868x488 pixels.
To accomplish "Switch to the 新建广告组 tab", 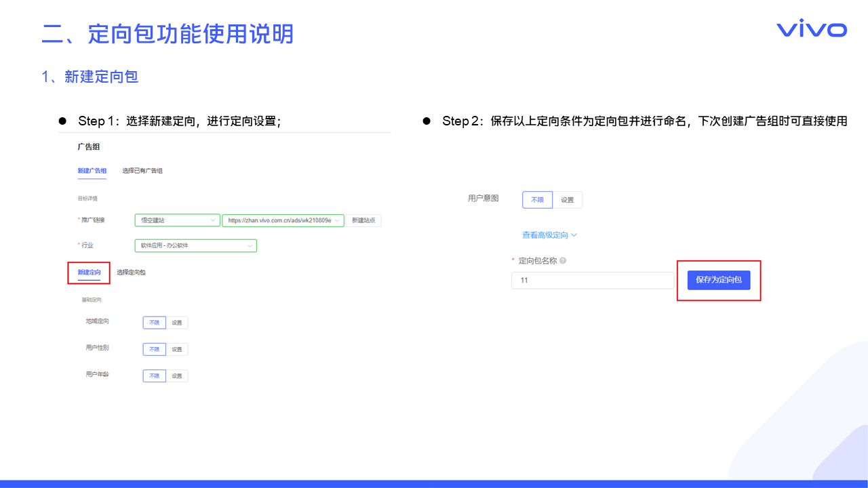I will pos(92,171).
